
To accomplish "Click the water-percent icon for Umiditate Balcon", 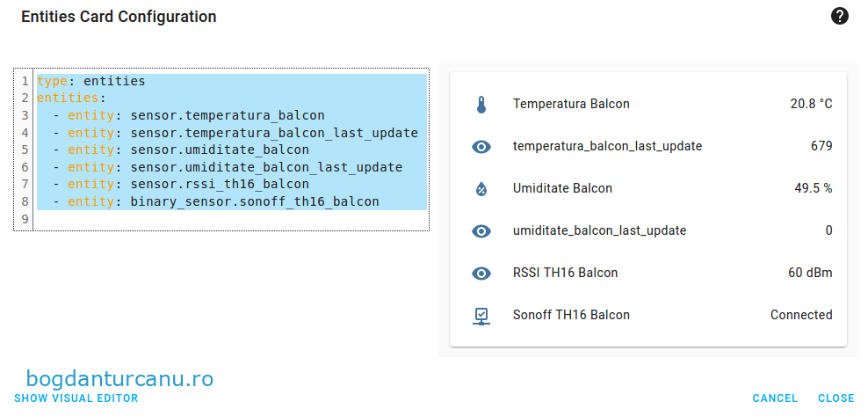I will (481, 189).
